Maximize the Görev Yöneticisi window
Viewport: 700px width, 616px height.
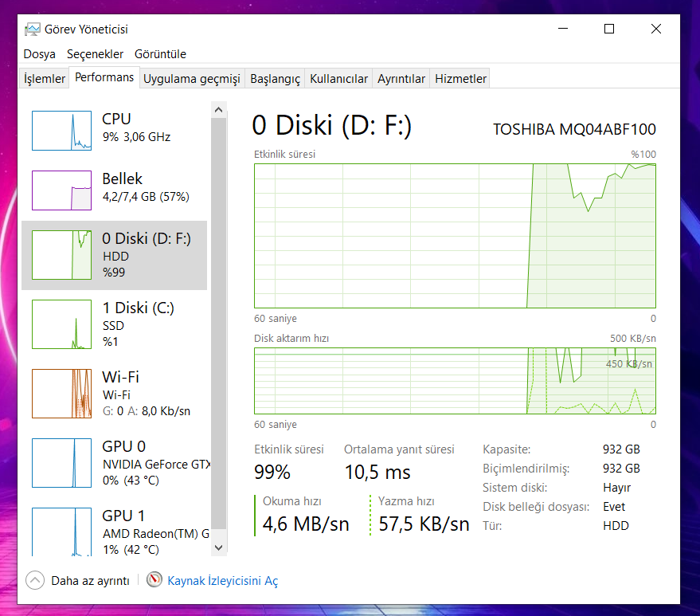pos(609,29)
